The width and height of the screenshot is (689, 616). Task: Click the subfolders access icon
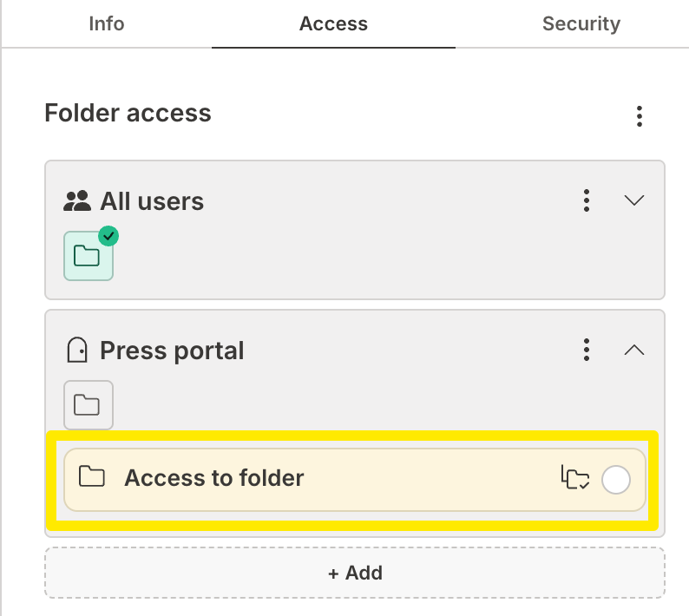(x=574, y=478)
